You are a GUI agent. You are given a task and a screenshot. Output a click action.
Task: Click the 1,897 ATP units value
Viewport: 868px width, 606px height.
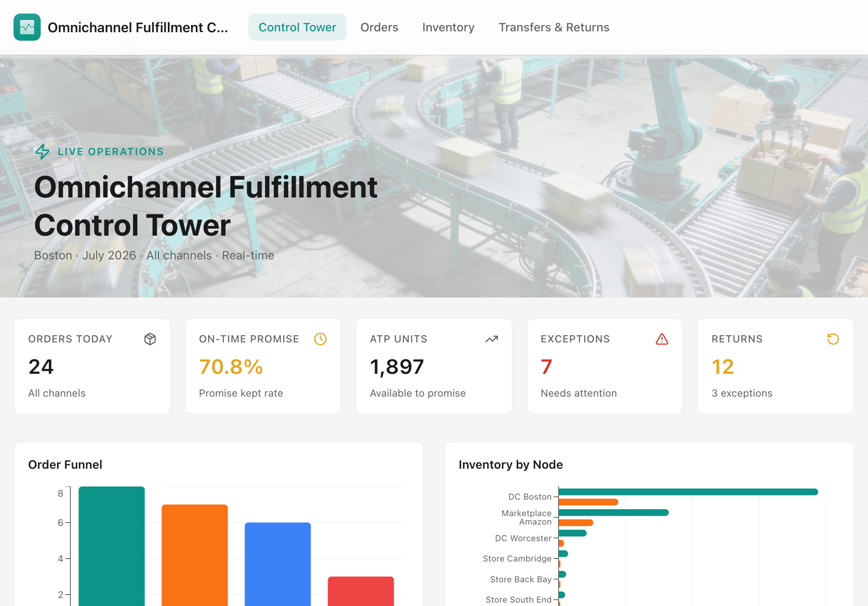pos(397,367)
